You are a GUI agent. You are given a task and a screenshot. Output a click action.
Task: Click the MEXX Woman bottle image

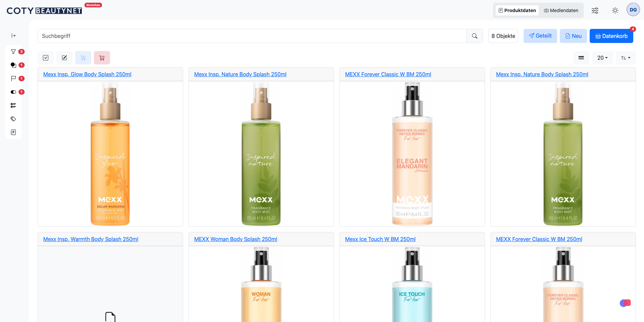[x=261, y=284]
